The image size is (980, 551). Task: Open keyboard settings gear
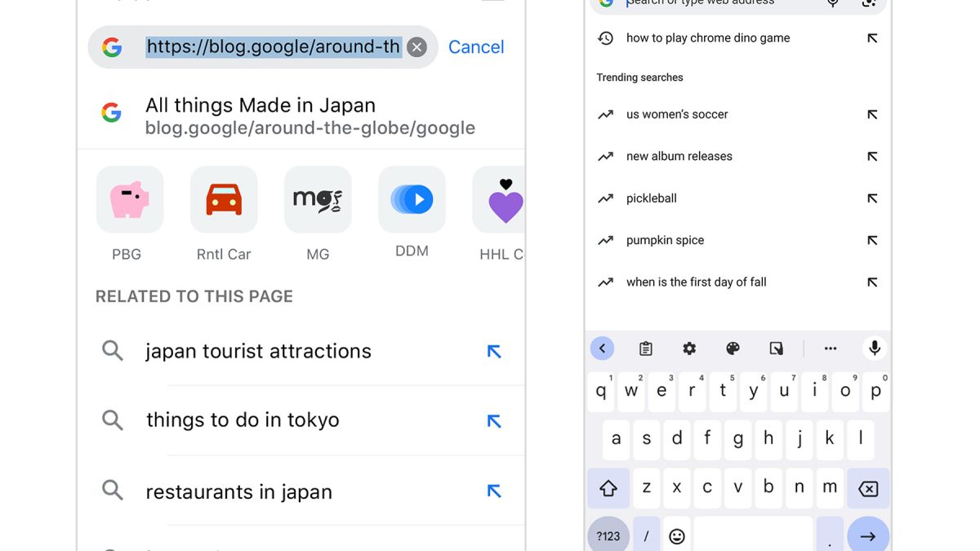(689, 349)
